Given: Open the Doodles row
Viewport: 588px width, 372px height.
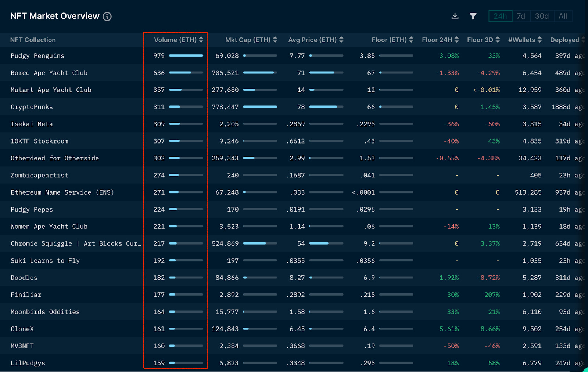Looking at the screenshot, I should (294, 278).
